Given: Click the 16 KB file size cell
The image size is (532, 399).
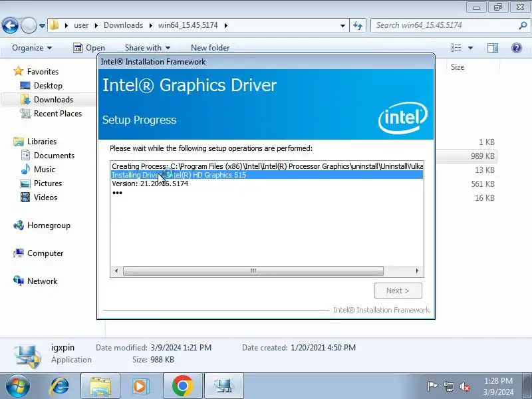Looking at the screenshot, I should (485, 198).
